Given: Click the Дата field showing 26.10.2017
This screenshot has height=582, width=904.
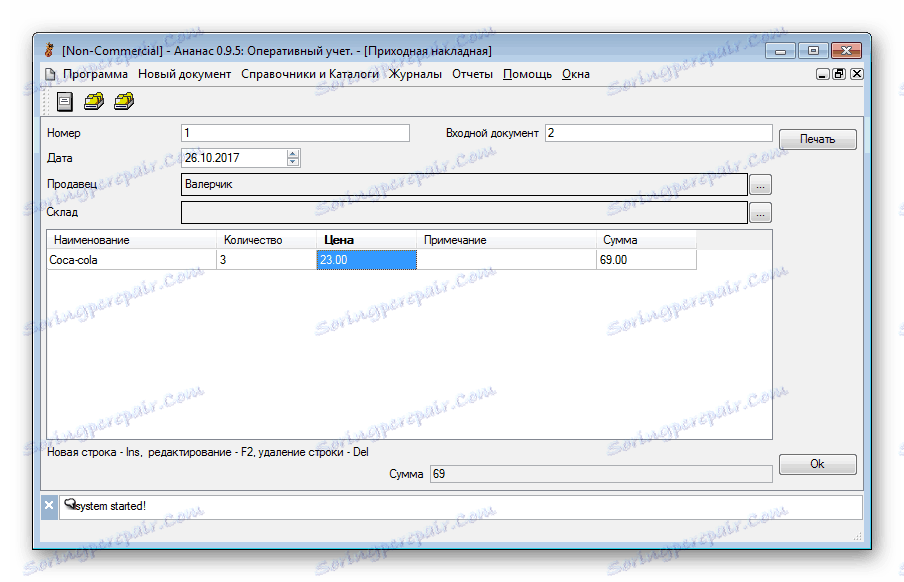Looking at the screenshot, I should pyautogui.click(x=234, y=158).
